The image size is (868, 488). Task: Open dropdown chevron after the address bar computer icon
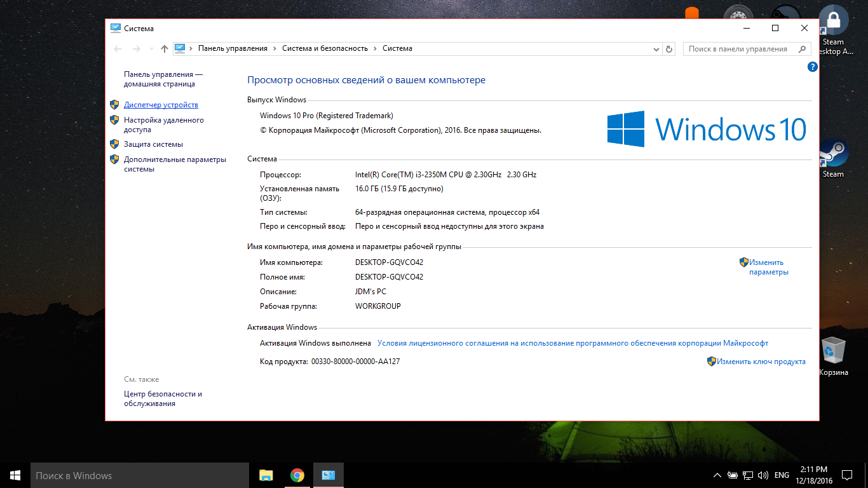[190, 48]
